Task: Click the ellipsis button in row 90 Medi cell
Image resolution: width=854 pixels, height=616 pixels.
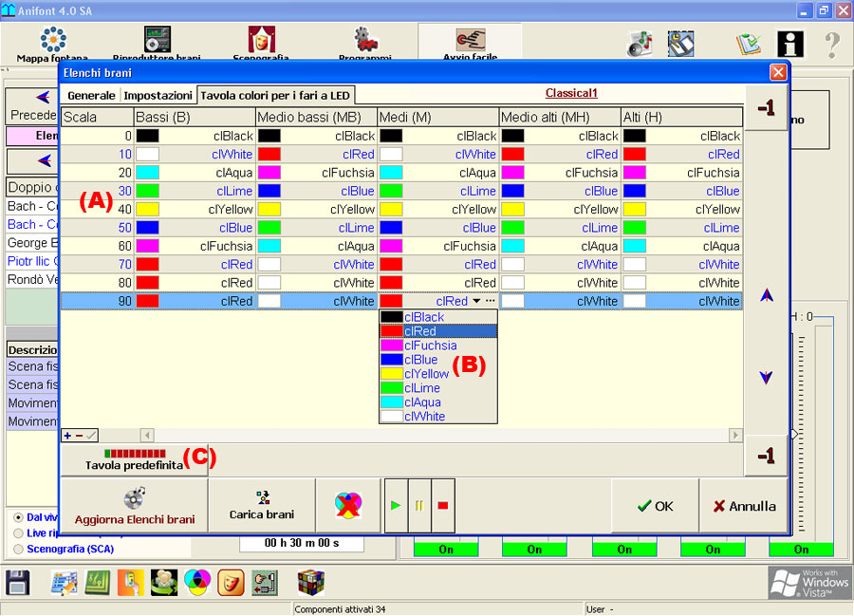Action: pyautogui.click(x=491, y=301)
